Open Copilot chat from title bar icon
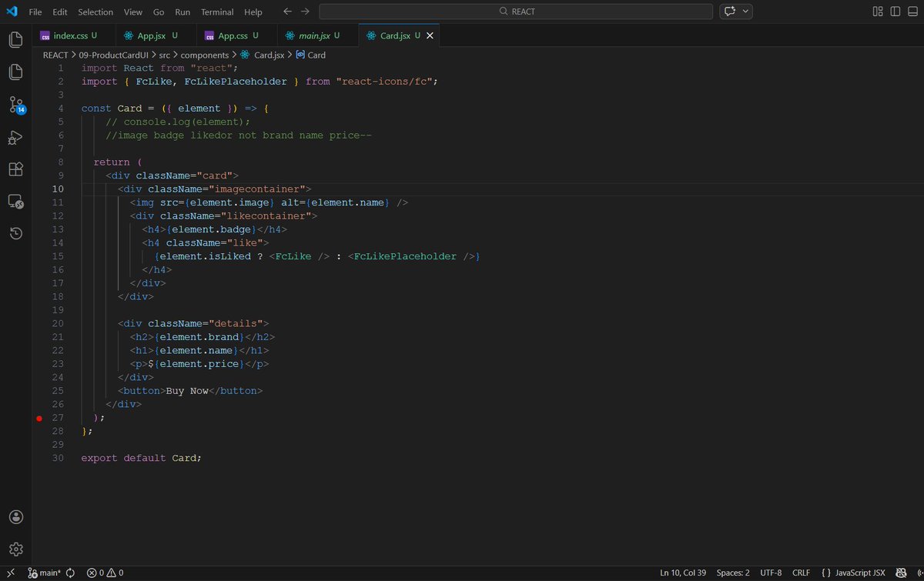This screenshot has width=924, height=581. [x=728, y=12]
